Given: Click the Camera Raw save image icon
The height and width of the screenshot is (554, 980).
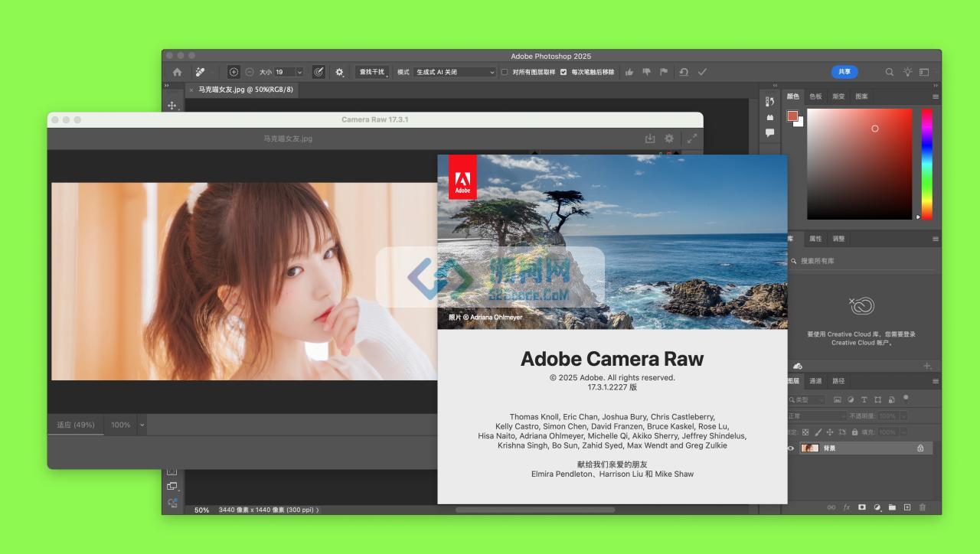Looking at the screenshot, I should point(650,138).
